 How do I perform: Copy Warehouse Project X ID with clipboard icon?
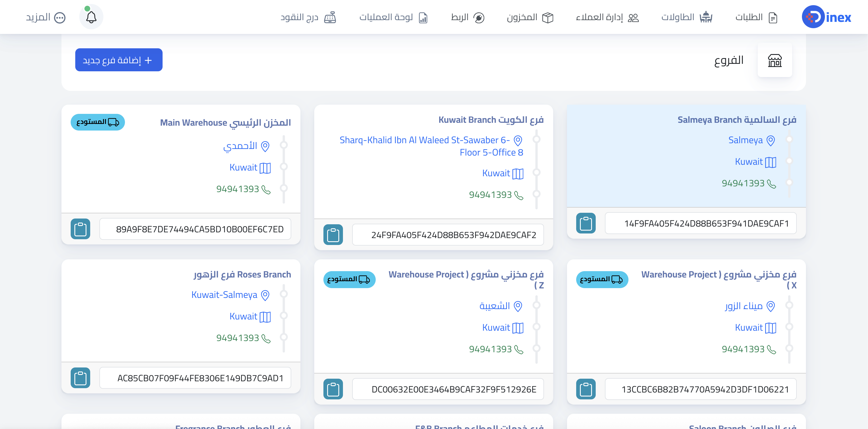pyautogui.click(x=586, y=389)
